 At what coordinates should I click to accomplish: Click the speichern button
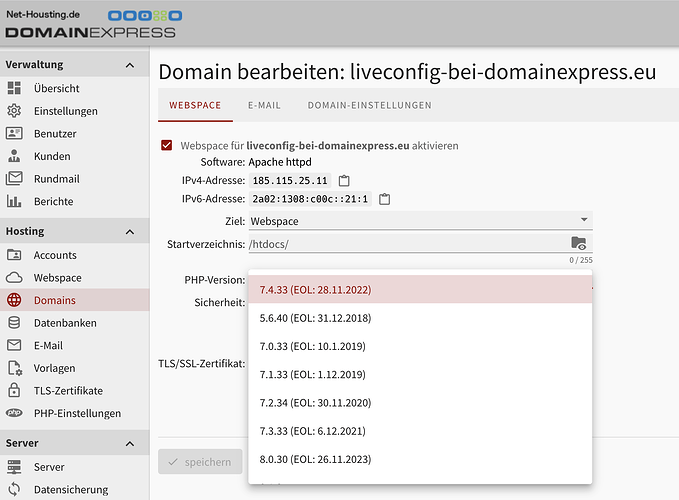tap(200, 462)
